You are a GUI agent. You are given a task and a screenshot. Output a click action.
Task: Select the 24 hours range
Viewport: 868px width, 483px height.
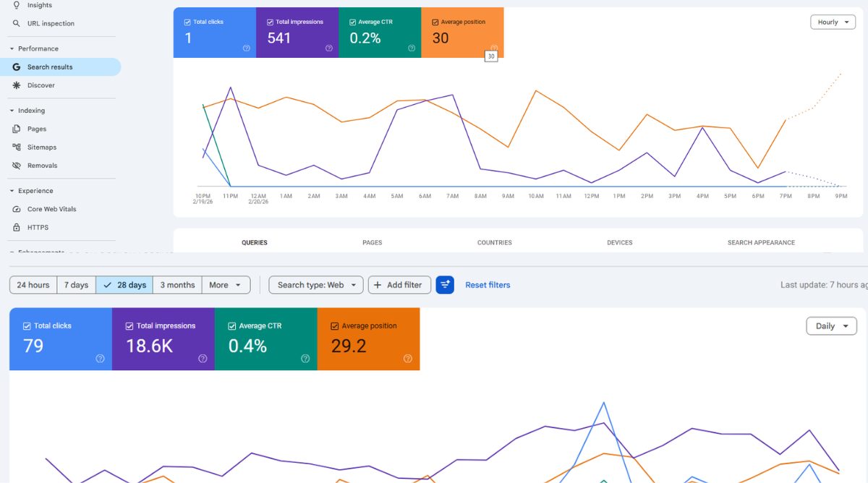[x=33, y=285]
